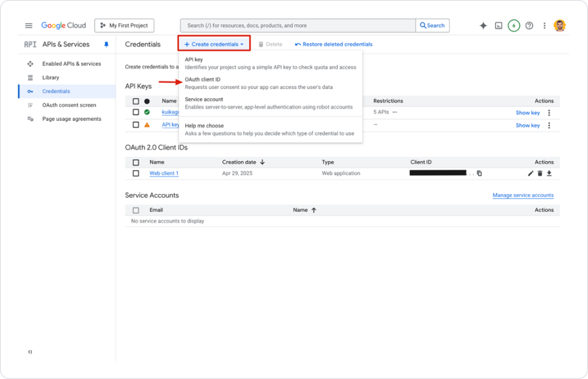The width and height of the screenshot is (588, 379).
Task: Click the Client ID column header
Action: (x=421, y=162)
